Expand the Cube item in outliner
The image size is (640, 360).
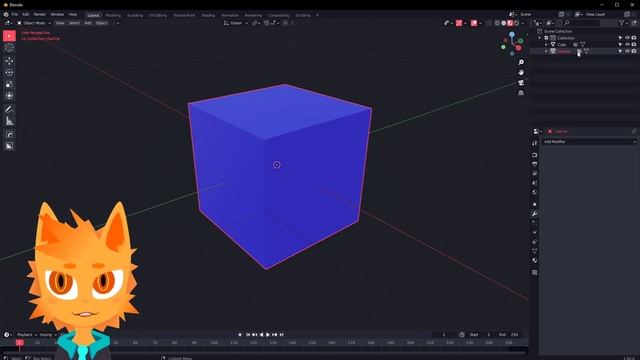click(x=546, y=44)
